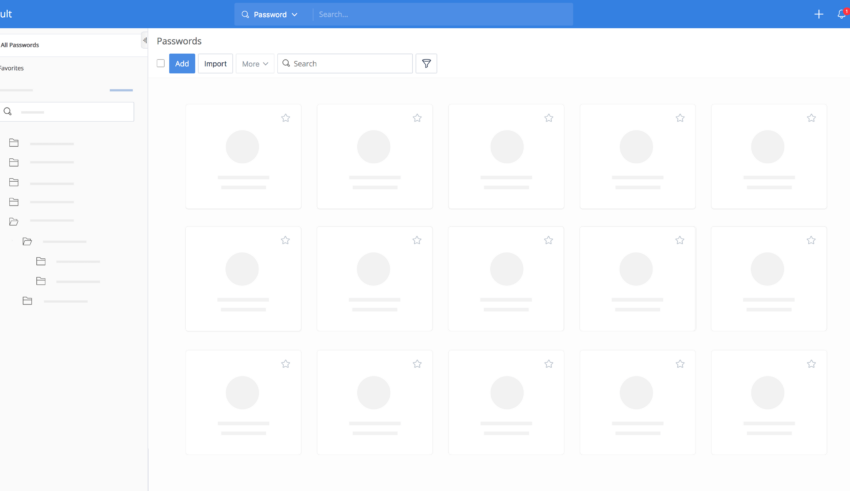
Task: Collapse the left sidebar panel arrow
Action: tap(144, 41)
